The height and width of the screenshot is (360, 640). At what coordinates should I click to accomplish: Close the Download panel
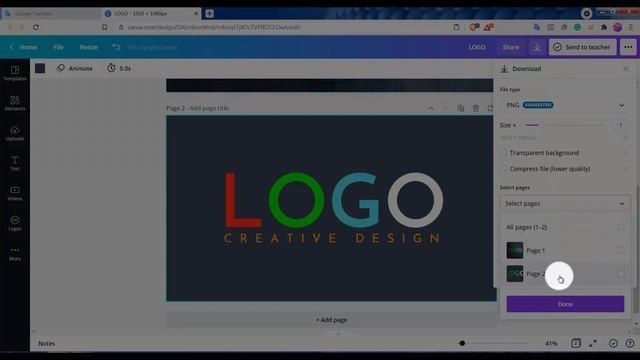pos(626,69)
